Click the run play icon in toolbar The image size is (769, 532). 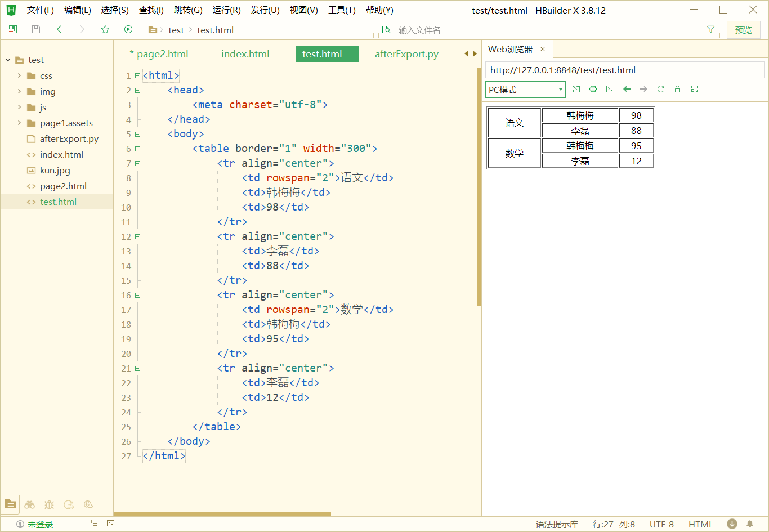coord(128,30)
